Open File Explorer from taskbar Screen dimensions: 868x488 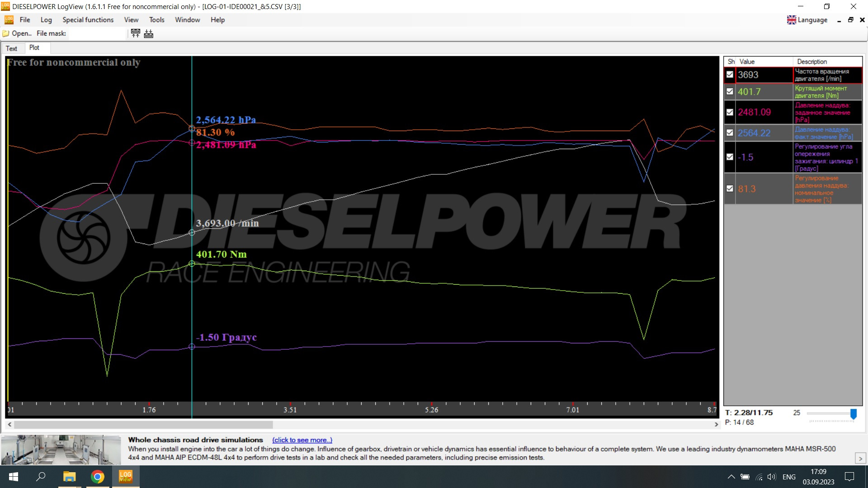click(69, 477)
